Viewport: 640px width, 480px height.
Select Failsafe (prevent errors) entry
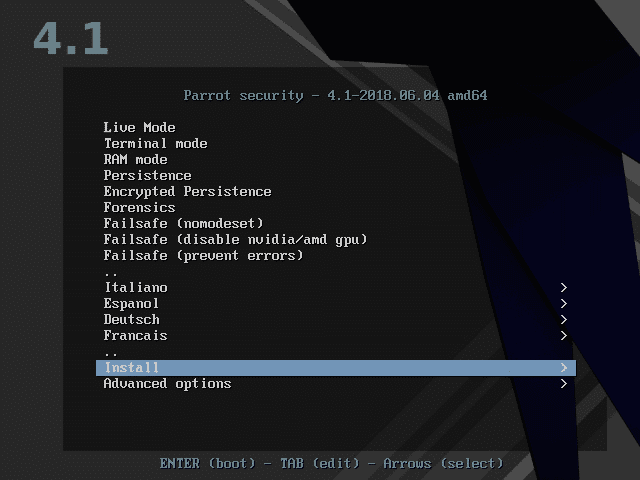[x=203, y=255]
